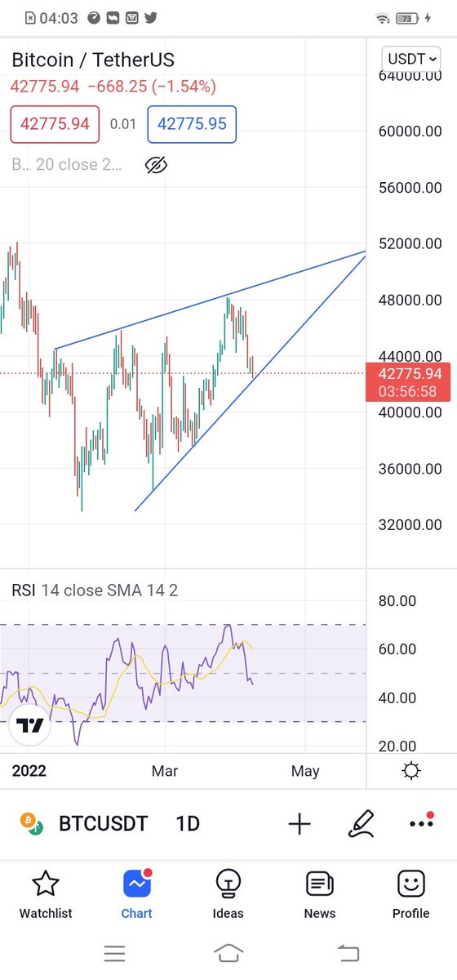Click the 44000.00 price axis label

click(410, 356)
